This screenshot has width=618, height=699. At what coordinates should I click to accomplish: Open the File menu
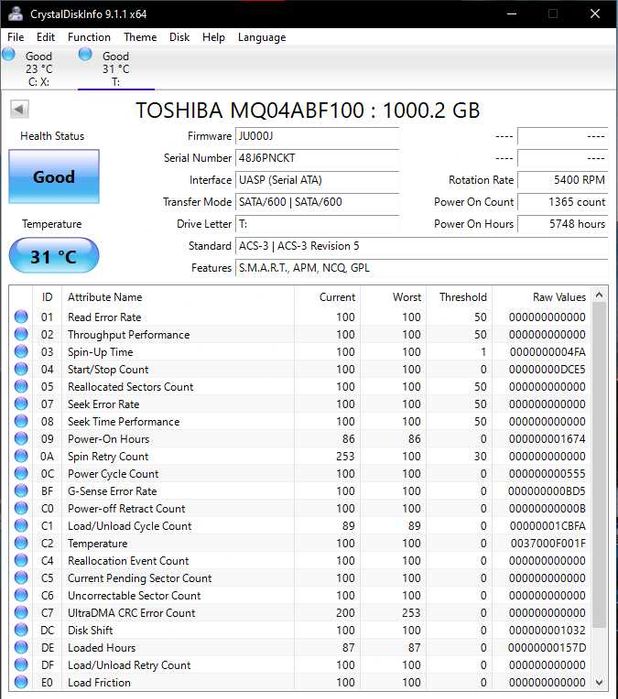pos(16,37)
